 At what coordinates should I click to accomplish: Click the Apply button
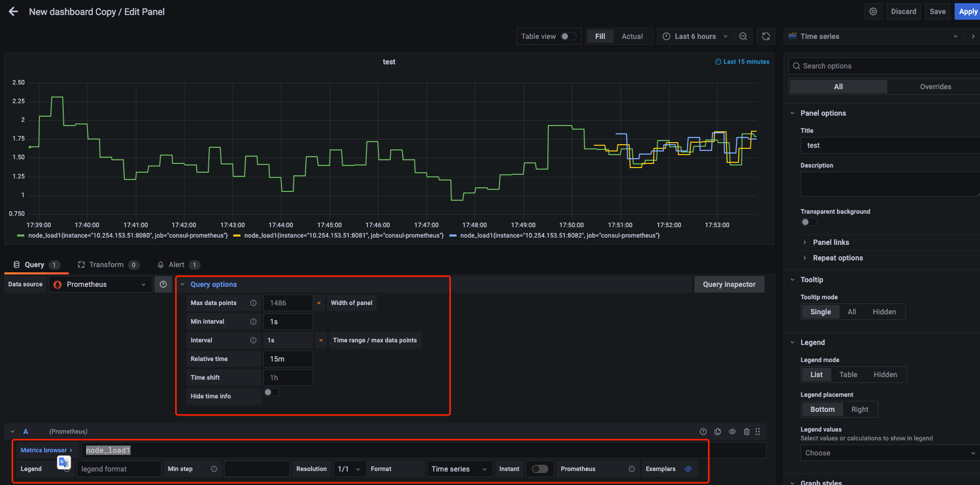[968, 11]
